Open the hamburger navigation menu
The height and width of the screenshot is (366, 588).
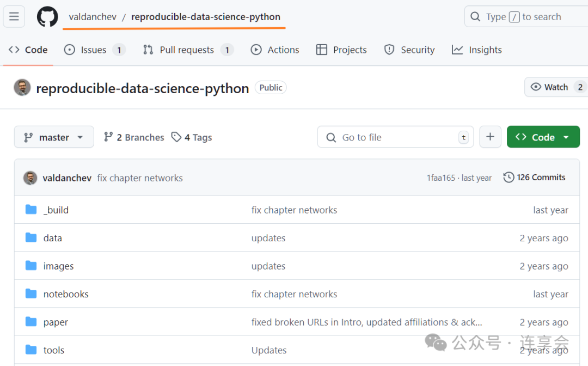pos(14,17)
